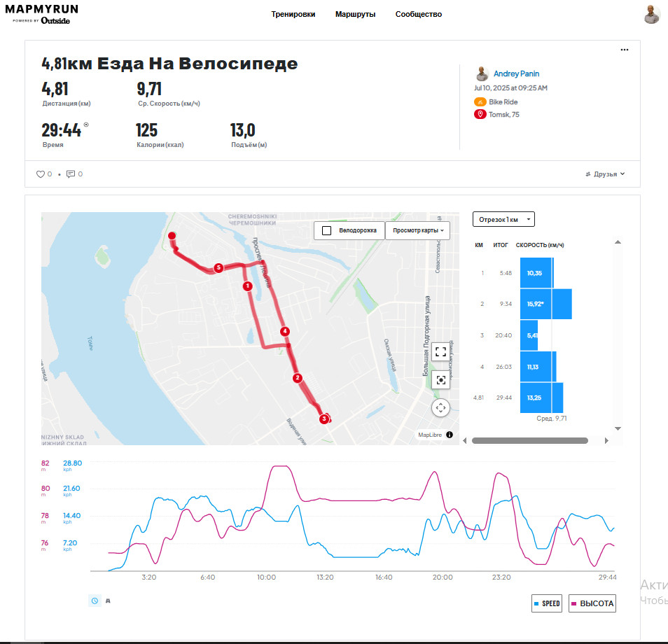Open comments via speech bubble icon
The height and width of the screenshot is (644, 668).
pos(71,174)
